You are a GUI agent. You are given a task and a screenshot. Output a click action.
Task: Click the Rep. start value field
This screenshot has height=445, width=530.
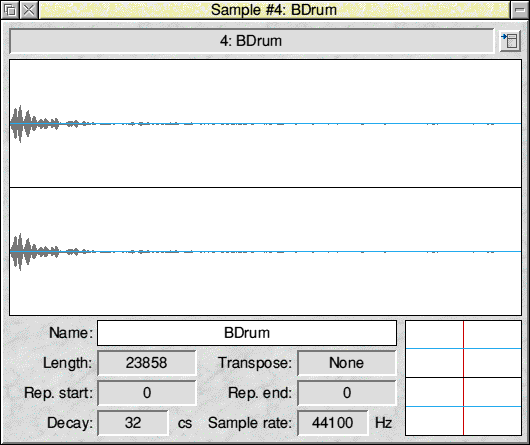click(147, 393)
